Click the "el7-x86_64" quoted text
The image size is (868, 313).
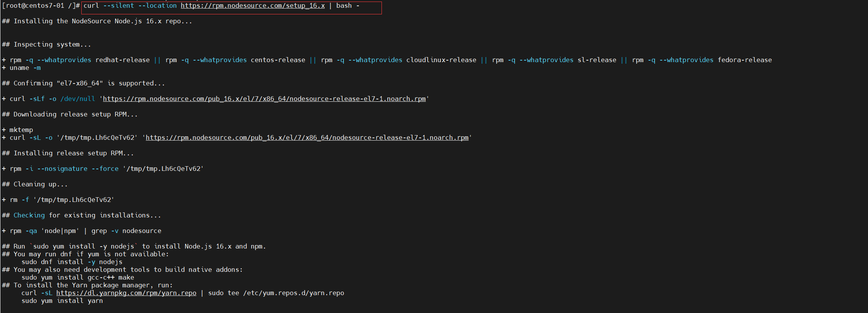tap(80, 83)
